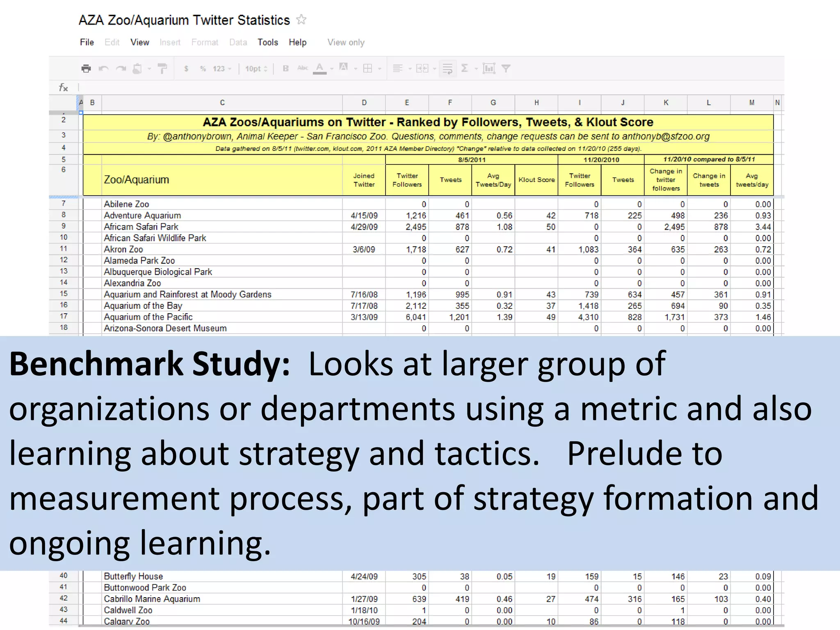Apply currency format with the $ icon
Viewport: 840px width, 630px height.
click(186, 68)
